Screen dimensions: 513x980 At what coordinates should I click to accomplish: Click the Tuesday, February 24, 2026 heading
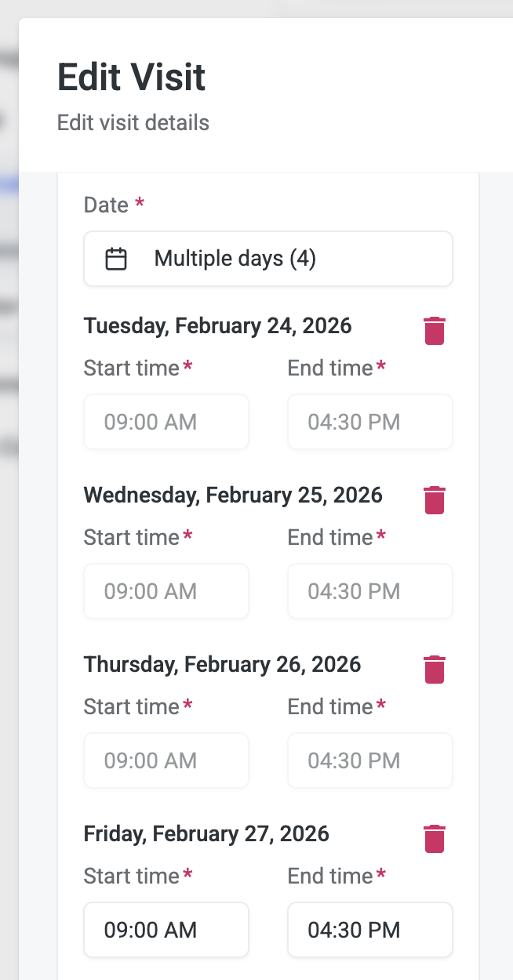(218, 325)
